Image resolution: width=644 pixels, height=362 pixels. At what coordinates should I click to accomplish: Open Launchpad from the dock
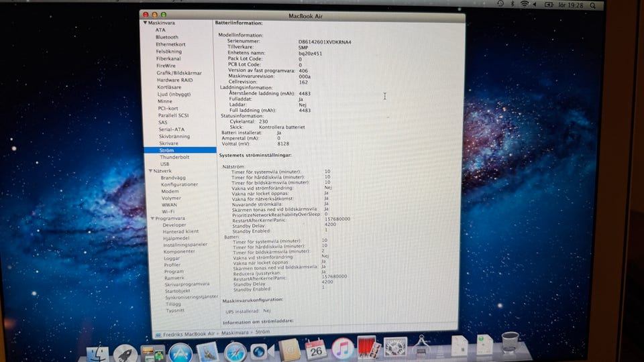[x=125, y=354]
